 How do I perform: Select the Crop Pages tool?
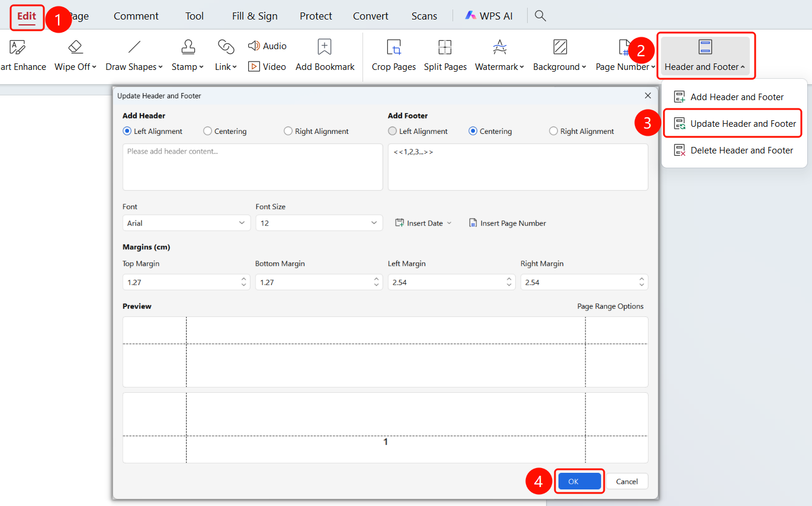(394, 56)
